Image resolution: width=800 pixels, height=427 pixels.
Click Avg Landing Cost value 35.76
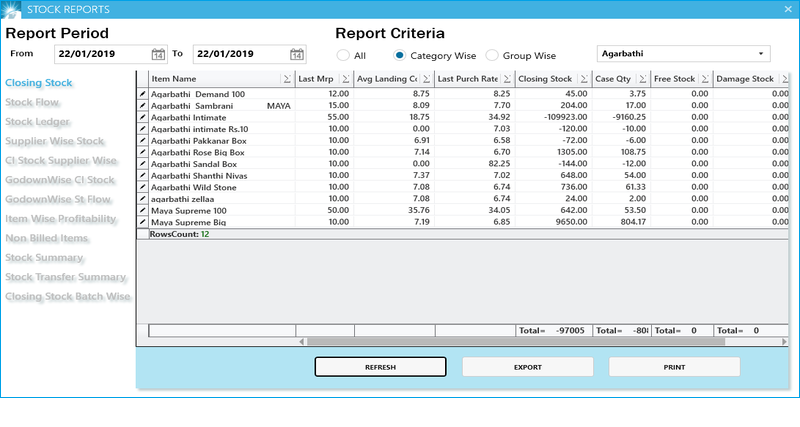pyautogui.click(x=419, y=210)
